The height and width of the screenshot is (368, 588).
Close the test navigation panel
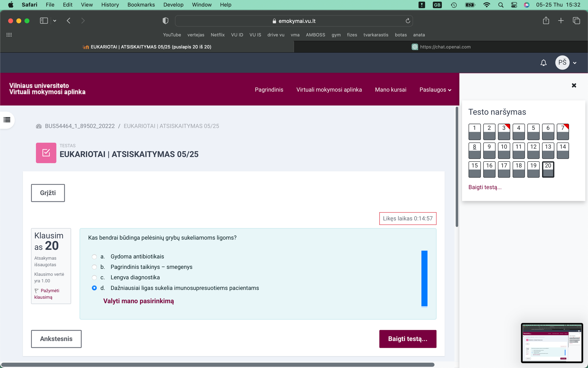(x=574, y=85)
